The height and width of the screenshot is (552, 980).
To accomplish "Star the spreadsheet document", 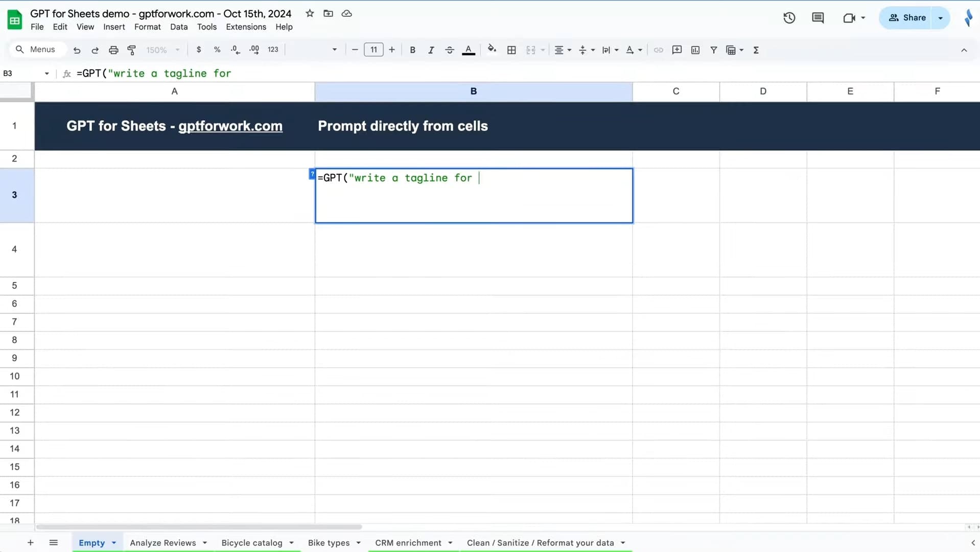I will click(x=310, y=14).
